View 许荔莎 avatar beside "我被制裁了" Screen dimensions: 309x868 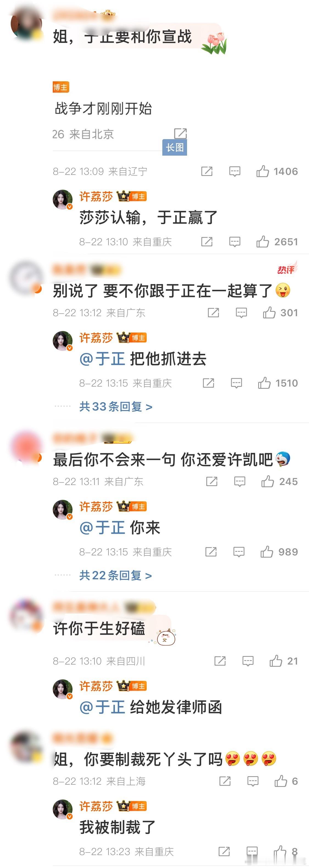[63, 809]
